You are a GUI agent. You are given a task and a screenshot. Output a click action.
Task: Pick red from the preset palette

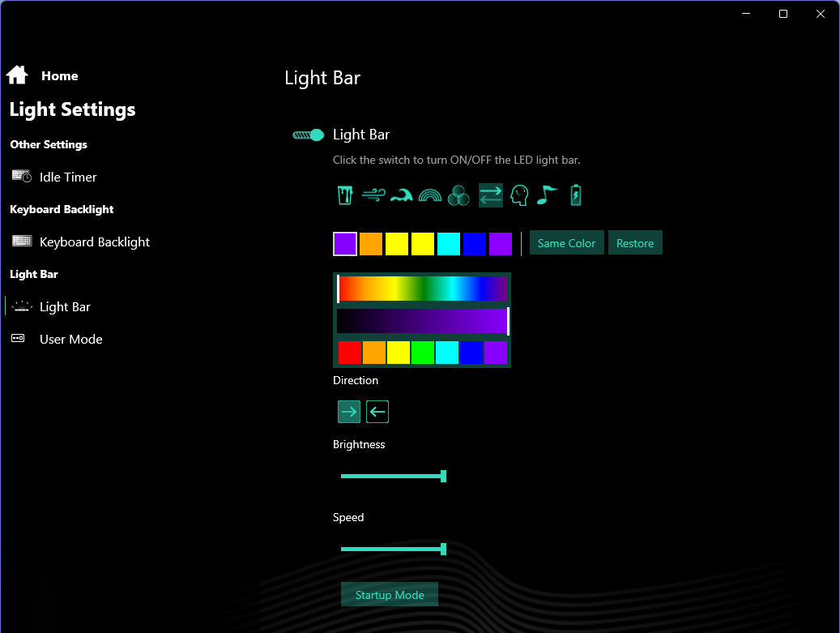coord(350,353)
